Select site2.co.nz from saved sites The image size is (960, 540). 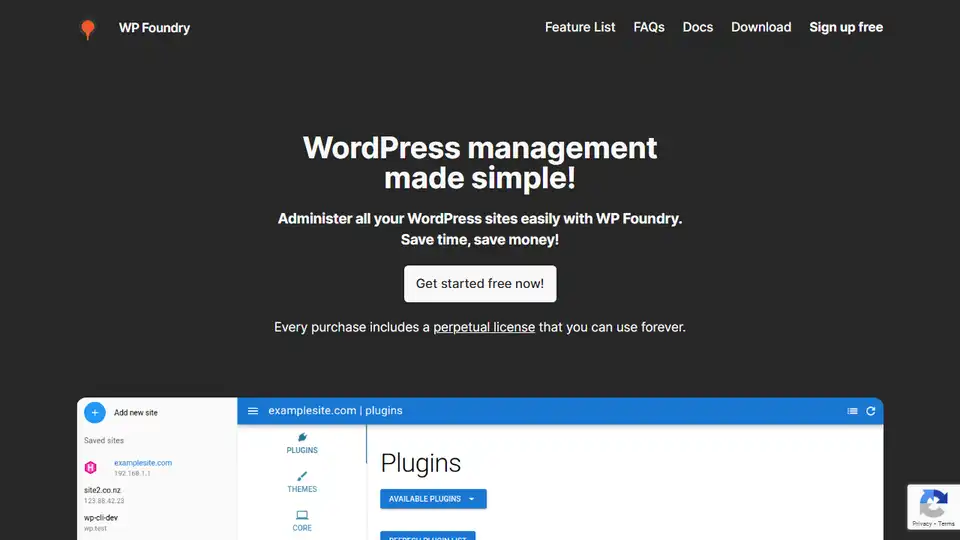pyautogui.click(x=102, y=490)
